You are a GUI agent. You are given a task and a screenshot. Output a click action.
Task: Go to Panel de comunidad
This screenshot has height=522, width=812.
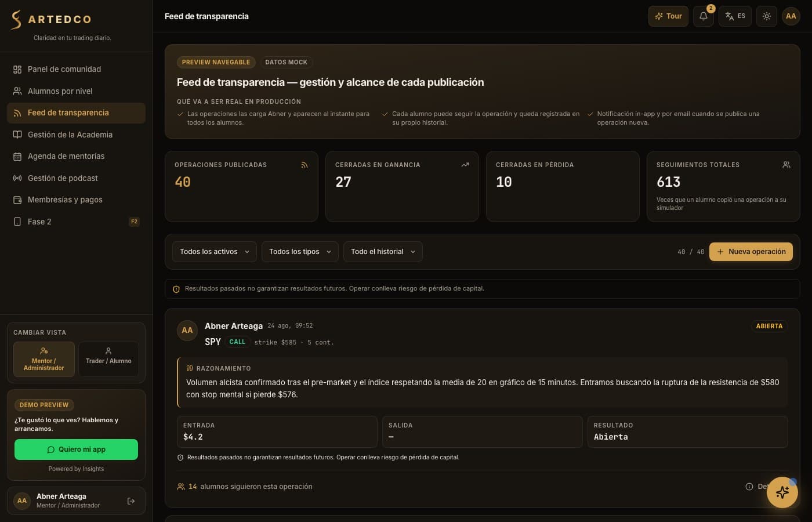76,70
